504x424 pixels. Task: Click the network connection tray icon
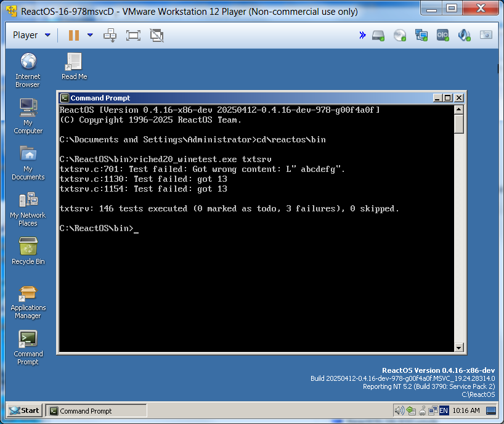(433, 410)
